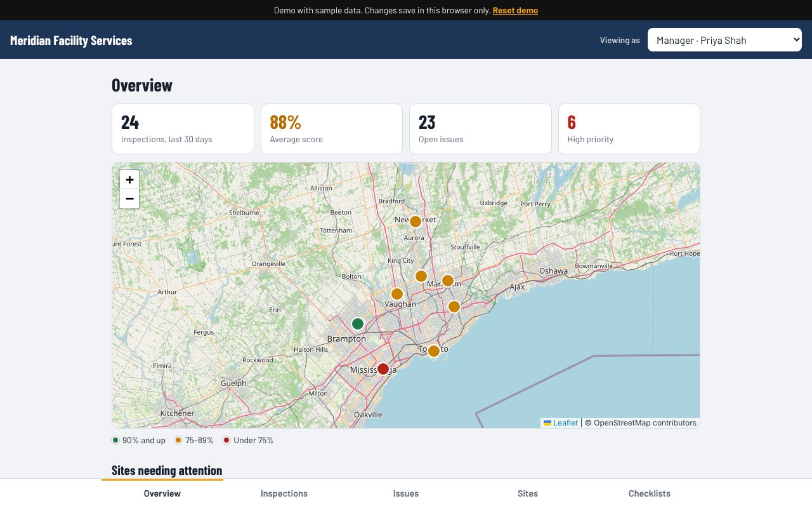The width and height of the screenshot is (812, 508).
Task: Open the Issues tab
Action: 406,493
